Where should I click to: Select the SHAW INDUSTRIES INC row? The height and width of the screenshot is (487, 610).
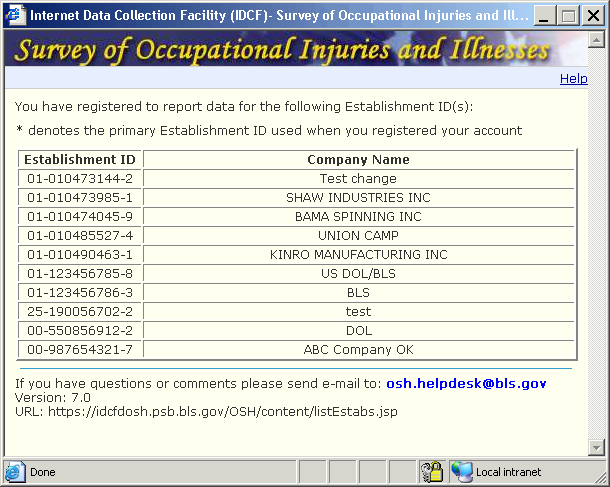pos(358,198)
